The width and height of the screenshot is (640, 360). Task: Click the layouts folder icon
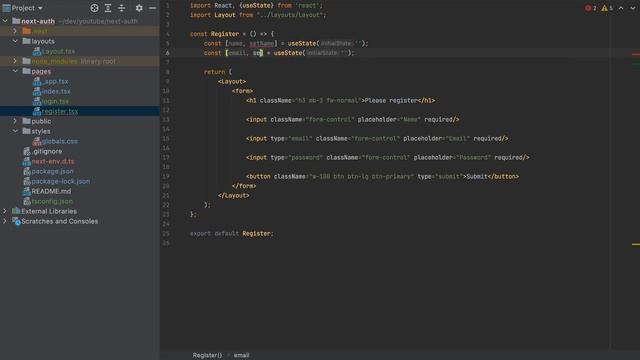(x=27, y=41)
